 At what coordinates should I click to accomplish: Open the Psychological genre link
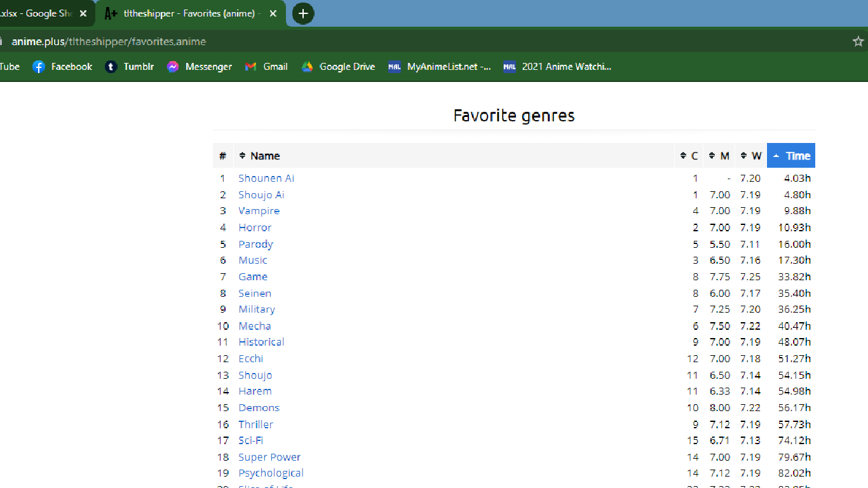coord(271,473)
